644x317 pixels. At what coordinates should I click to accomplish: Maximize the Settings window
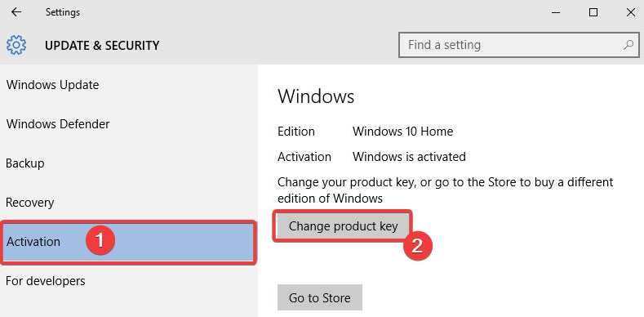[593, 13]
